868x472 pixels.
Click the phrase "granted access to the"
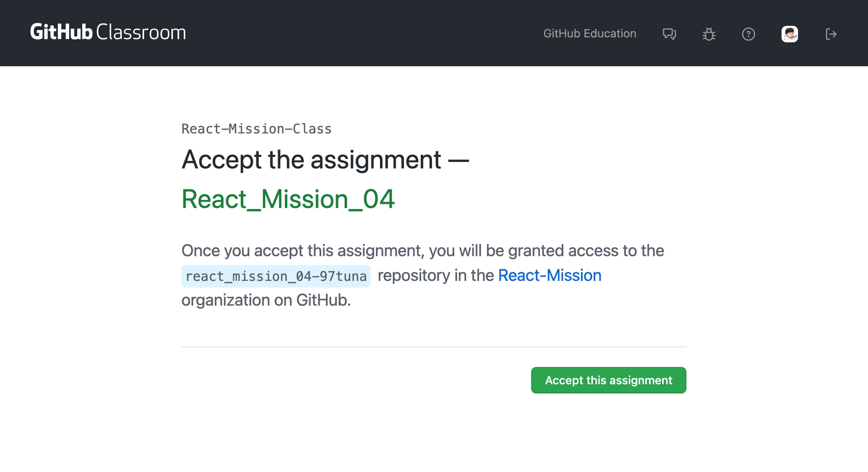(586, 251)
